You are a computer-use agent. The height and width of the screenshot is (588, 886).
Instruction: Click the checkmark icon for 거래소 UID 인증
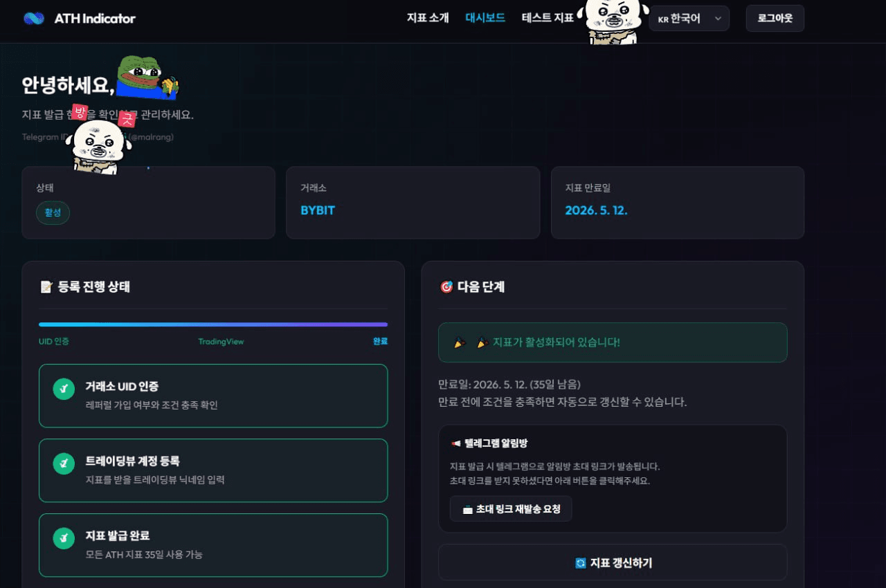(x=64, y=389)
